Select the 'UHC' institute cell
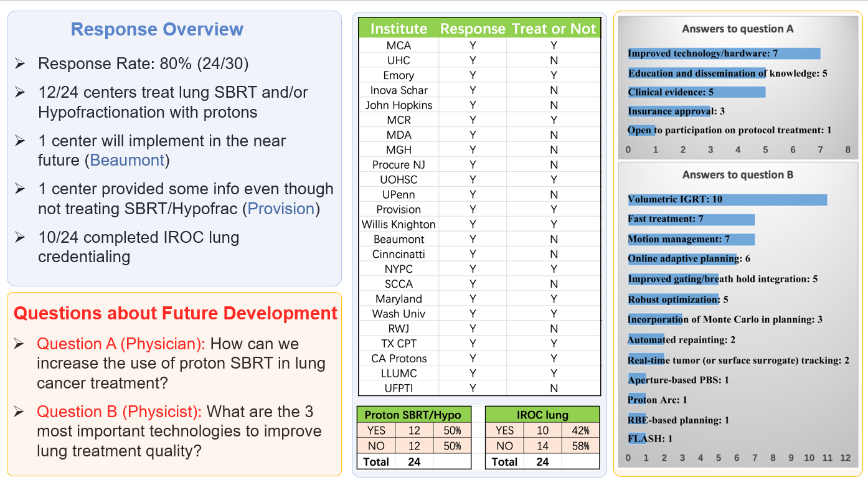 [399, 60]
